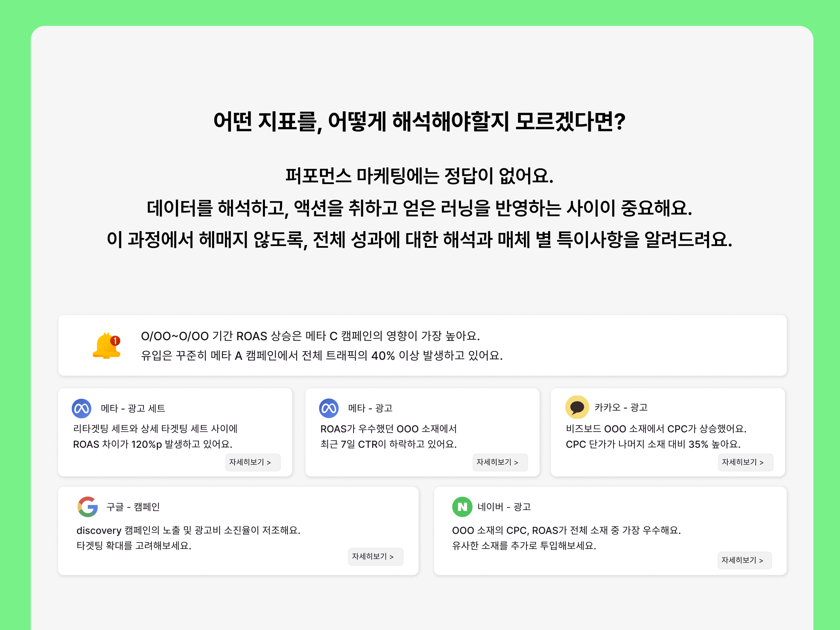Click the line beginning 이 과정에서 헤매지 않도록

[x=420, y=240]
